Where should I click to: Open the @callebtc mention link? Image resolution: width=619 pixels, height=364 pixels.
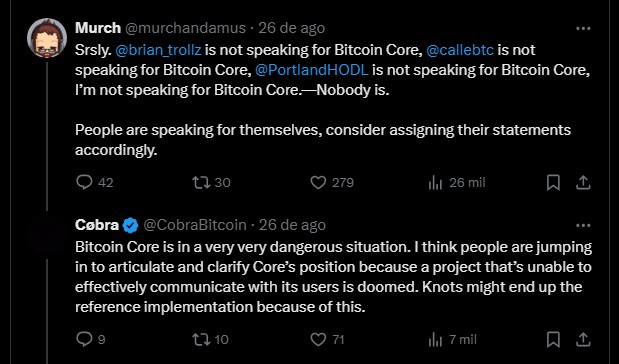tap(460, 50)
